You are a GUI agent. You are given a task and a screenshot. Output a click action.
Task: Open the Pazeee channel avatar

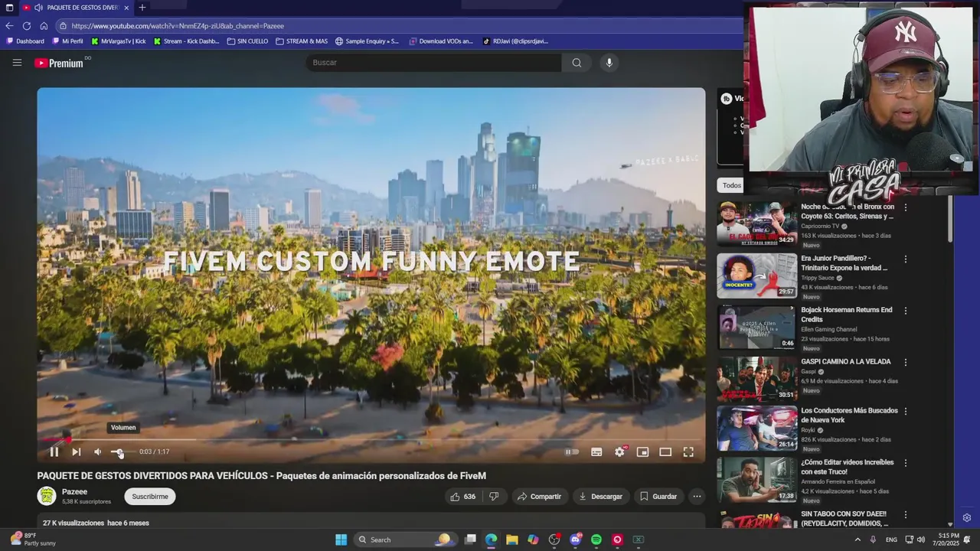pos(47,496)
